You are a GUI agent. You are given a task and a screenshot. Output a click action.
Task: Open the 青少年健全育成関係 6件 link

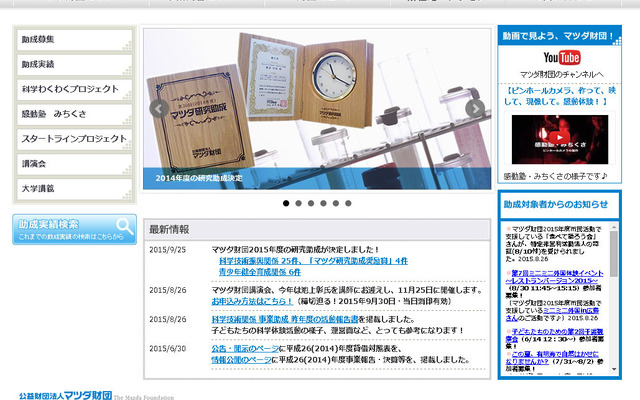point(260,272)
